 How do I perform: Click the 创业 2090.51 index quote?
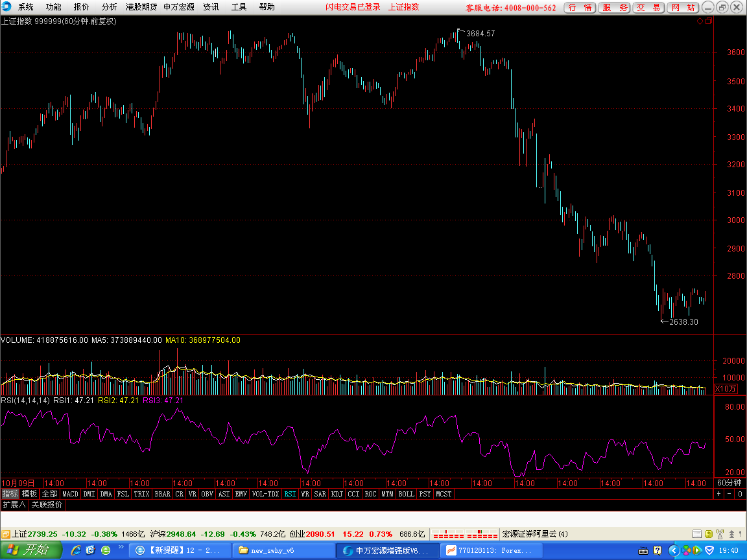coord(313,534)
